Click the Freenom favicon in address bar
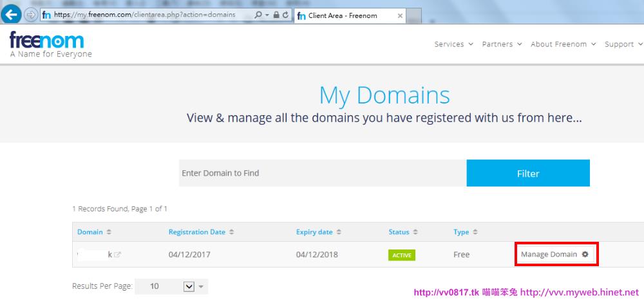Screen dimensions: 644x299 tap(46, 15)
